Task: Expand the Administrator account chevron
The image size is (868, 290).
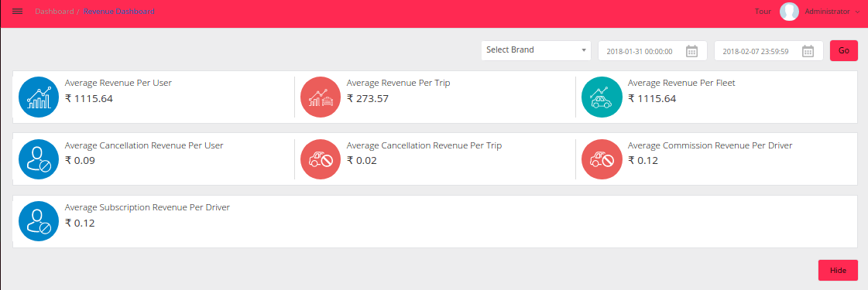Action: [x=857, y=12]
